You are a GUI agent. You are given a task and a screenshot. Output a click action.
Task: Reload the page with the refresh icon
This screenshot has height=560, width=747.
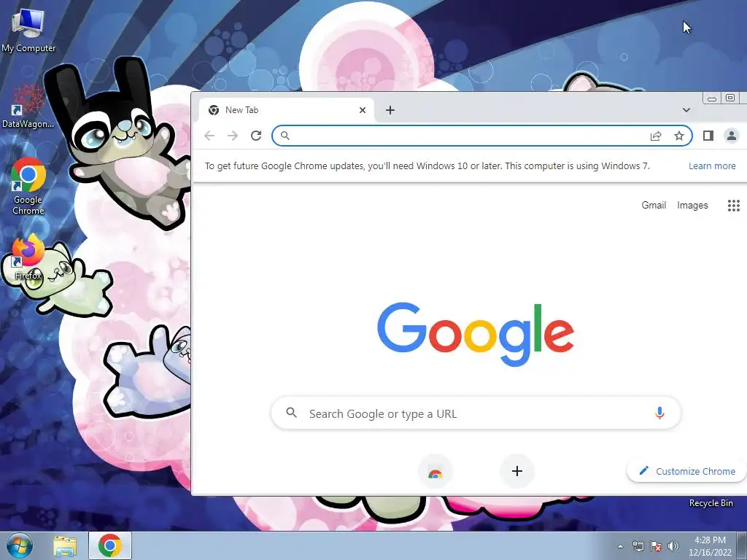click(256, 136)
